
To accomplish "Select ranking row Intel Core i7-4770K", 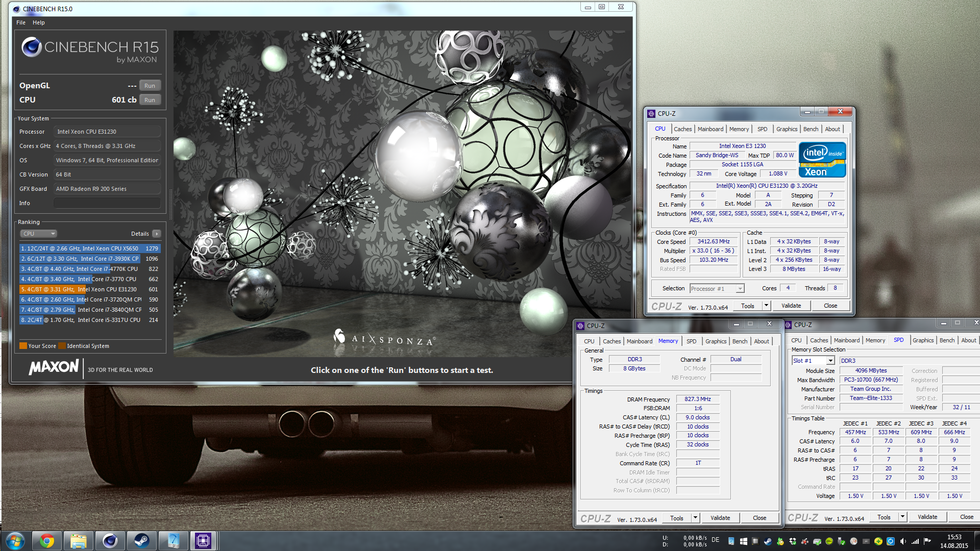I will pyautogui.click(x=90, y=269).
